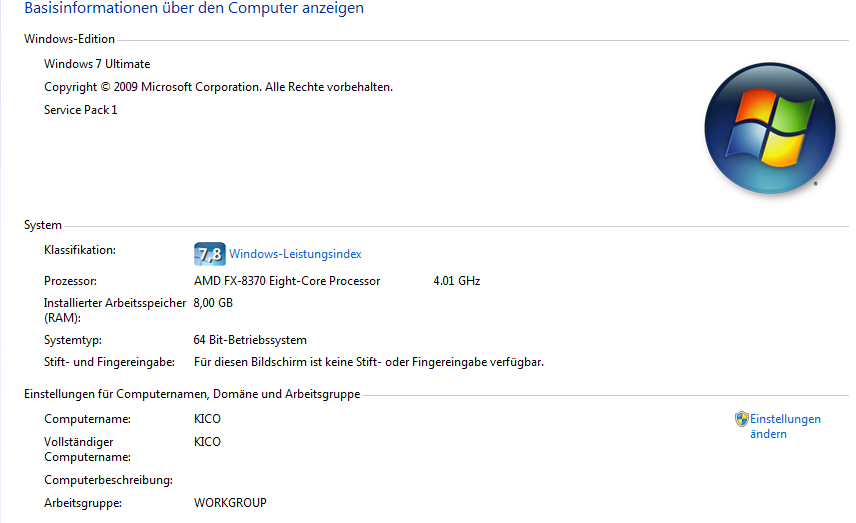Click the AMD FX-8370 processor name
Image resolution: width=856 pixels, height=523 pixels.
287,281
